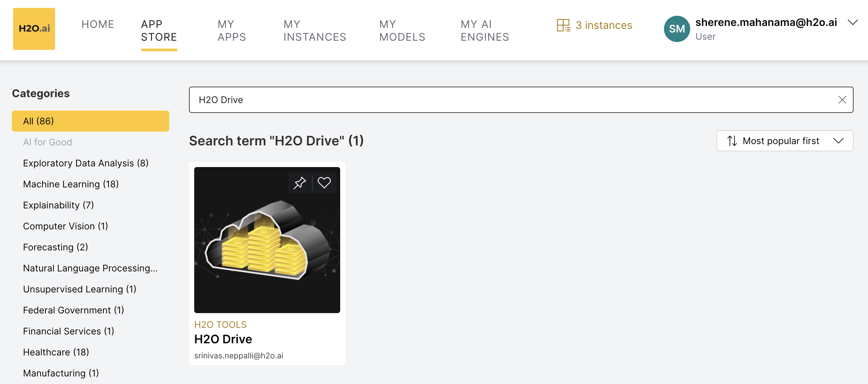868x384 pixels.
Task: Click the H2O Drive app title
Action: click(223, 339)
